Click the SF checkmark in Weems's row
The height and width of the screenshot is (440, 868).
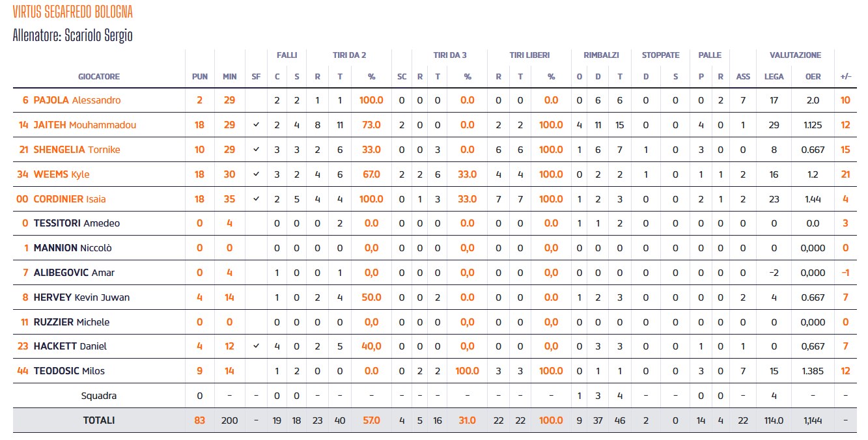click(x=256, y=174)
